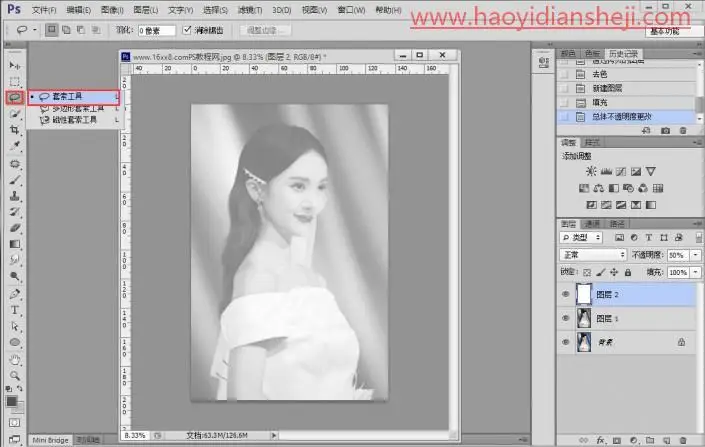Select the Eraser tool
705x447 pixels.
14,228
